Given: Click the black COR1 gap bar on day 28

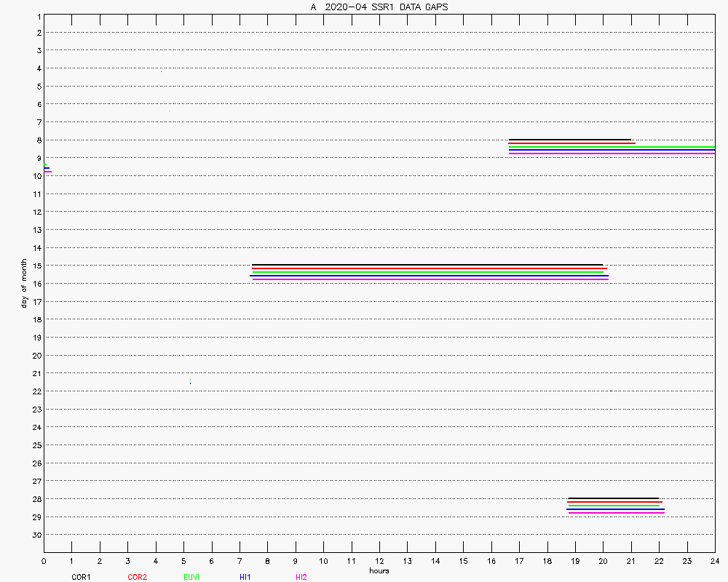Looking at the screenshot, I should pyautogui.click(x=613, y=498).
